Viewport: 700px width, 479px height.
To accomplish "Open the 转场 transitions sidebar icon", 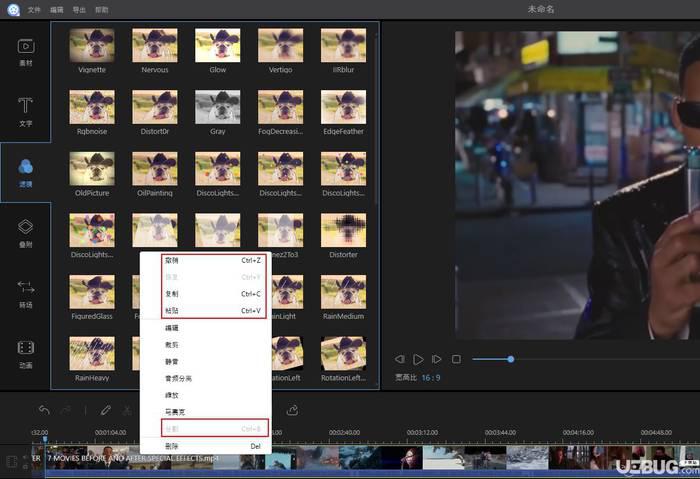I will click(26, 287).
